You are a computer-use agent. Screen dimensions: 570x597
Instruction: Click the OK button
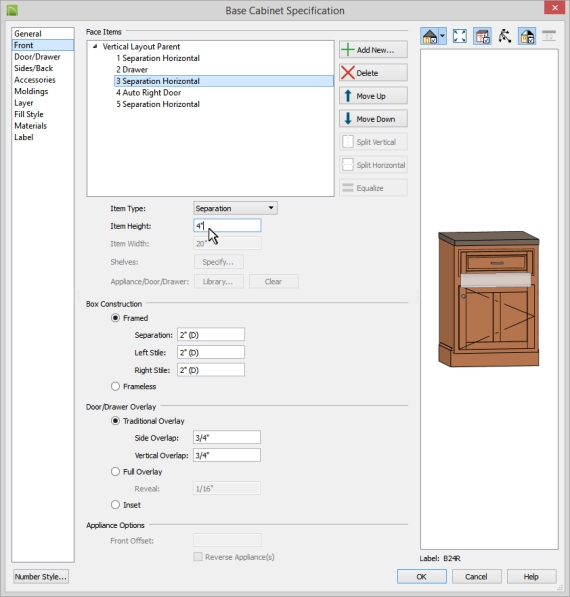(422, 576)
